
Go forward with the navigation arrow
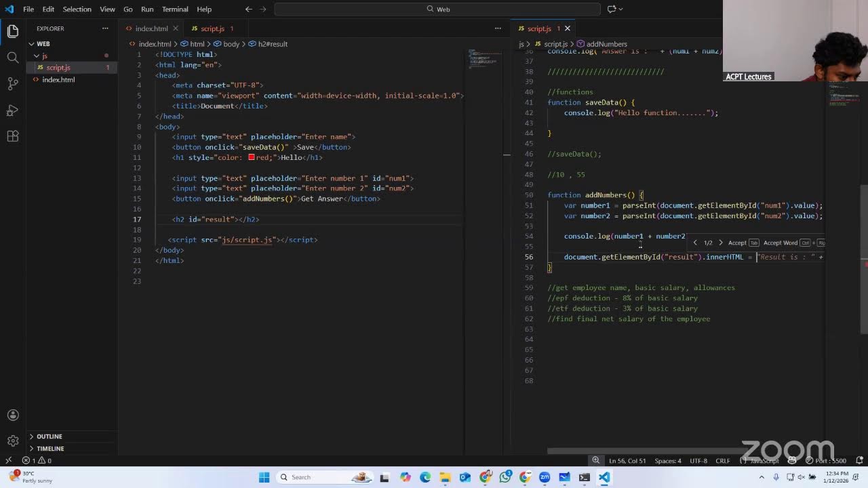pos(264,9)
